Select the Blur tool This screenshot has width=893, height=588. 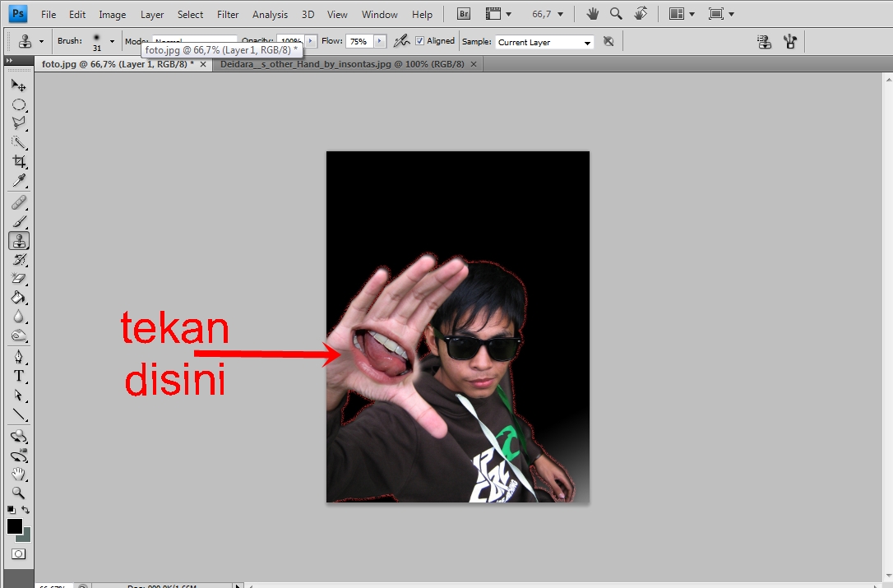pos(19,317)
